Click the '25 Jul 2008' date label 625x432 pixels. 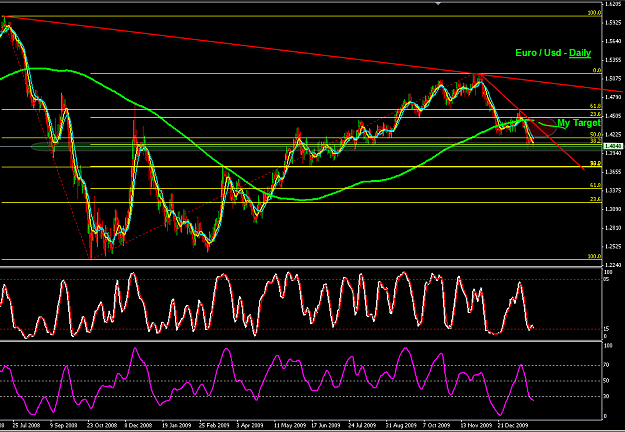[26, 425]
